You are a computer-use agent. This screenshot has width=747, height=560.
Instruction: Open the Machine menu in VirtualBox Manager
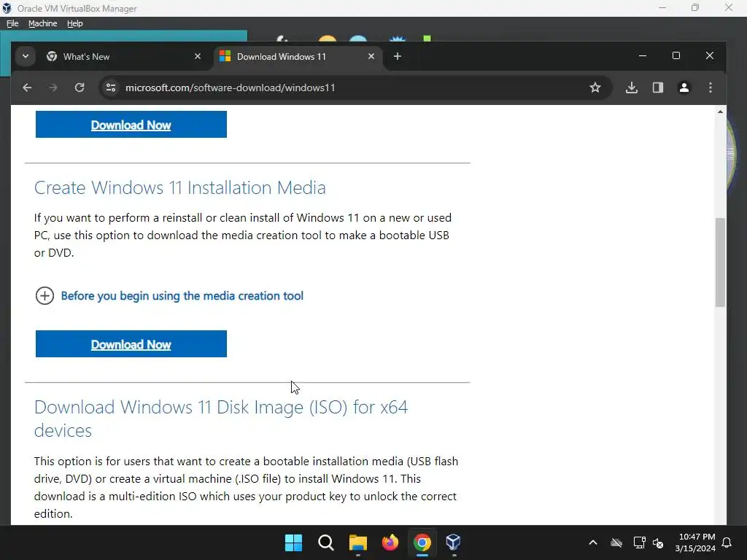pyautogui.click(x=42, y=23)
